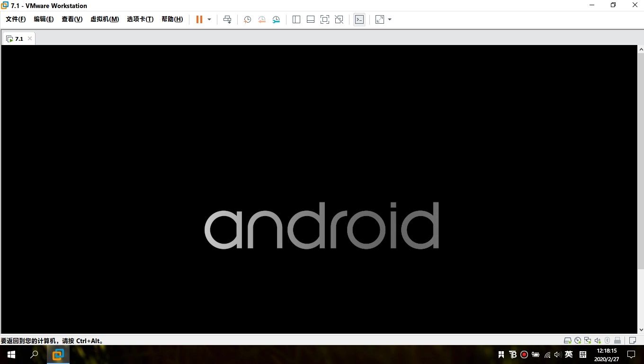Click the VMware logo in the title bar
The width and height of the screenshot is (644, 364).
click(5, 5)
